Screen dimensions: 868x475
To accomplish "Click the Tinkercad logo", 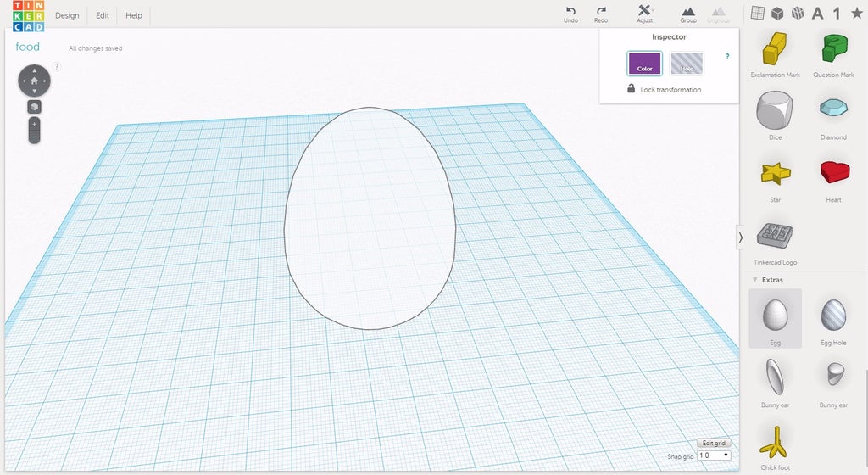I will (28, 15).
